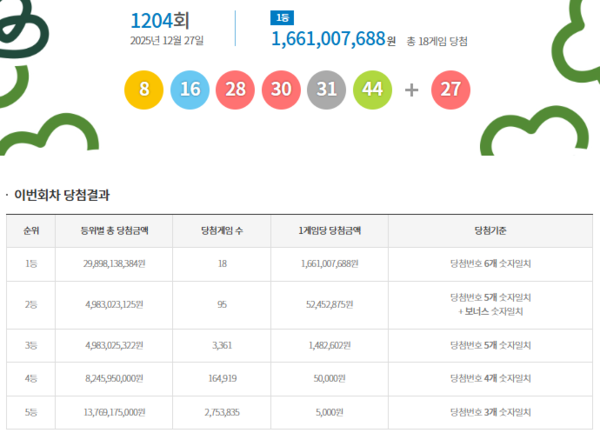Click the per-game amount 50,000원
The image size is (600, 433).
tap(330, 379)
